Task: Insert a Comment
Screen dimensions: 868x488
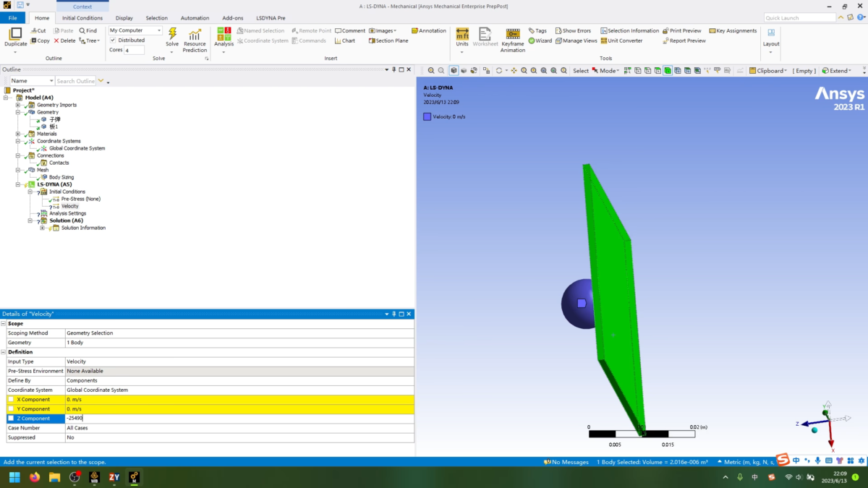Action: click(350, 30)
